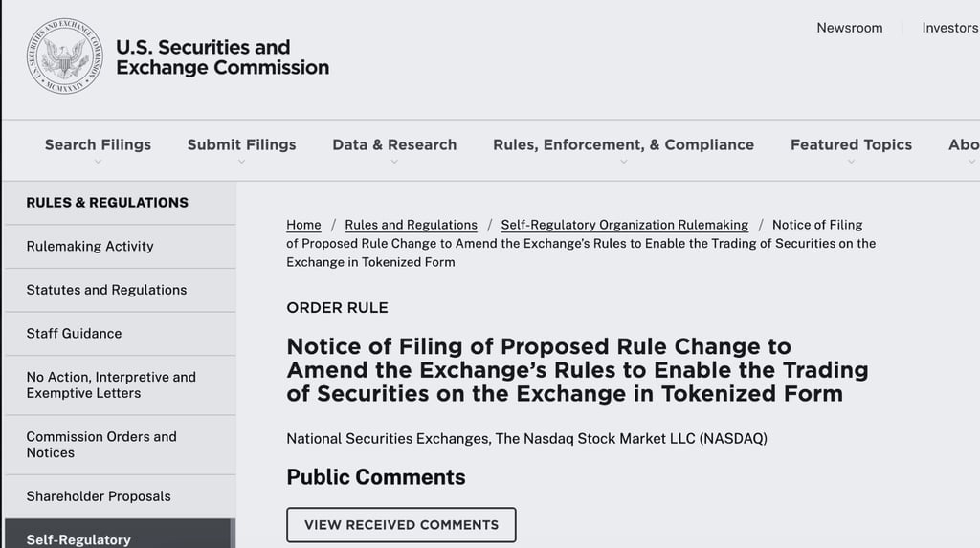Click the U.S. Securities and Exchange Commission title
The width and height of the screenshot is (980, 548).
click(222, 57)
